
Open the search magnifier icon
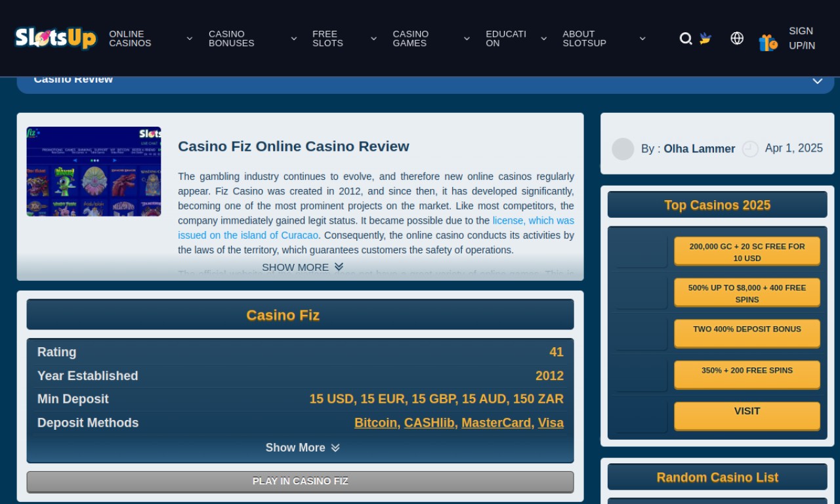point(686,39)
